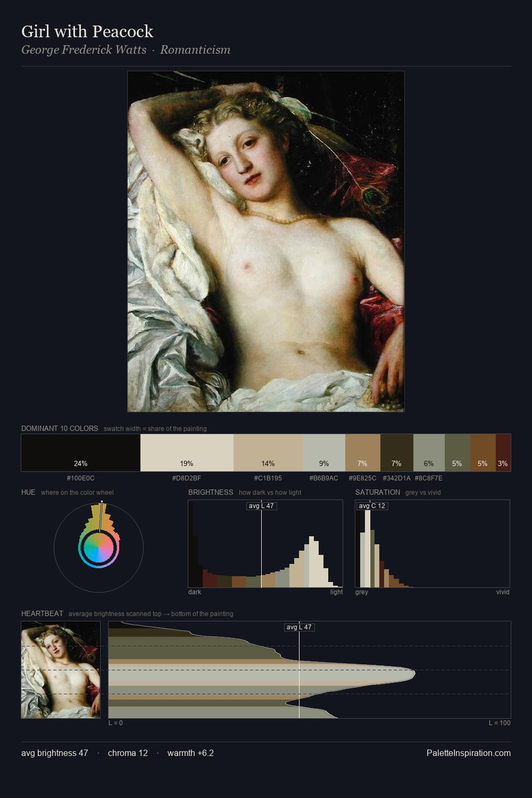Click 'chroma 12' in the footer
The image size is (532, 798).
click(x=128, y=753)
